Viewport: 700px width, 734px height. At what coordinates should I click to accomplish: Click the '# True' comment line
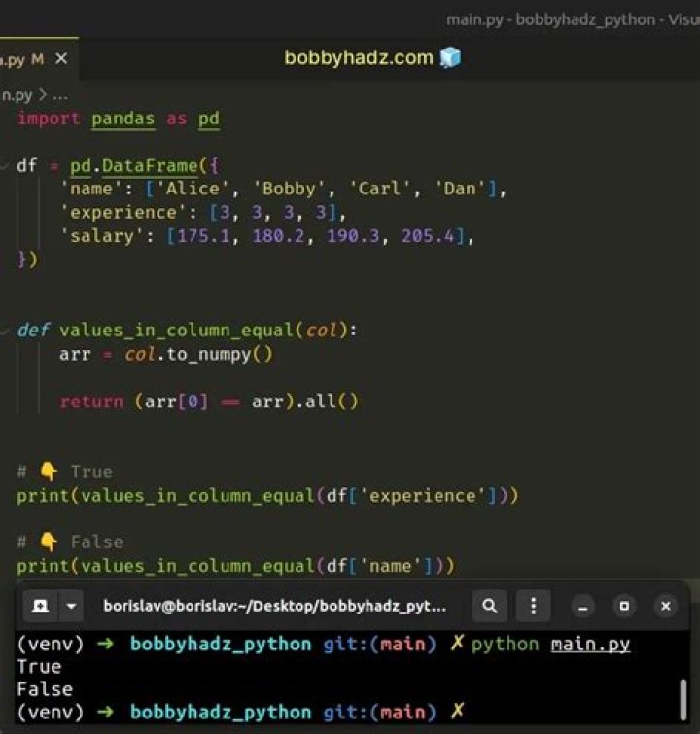click(x=64, y=472)
